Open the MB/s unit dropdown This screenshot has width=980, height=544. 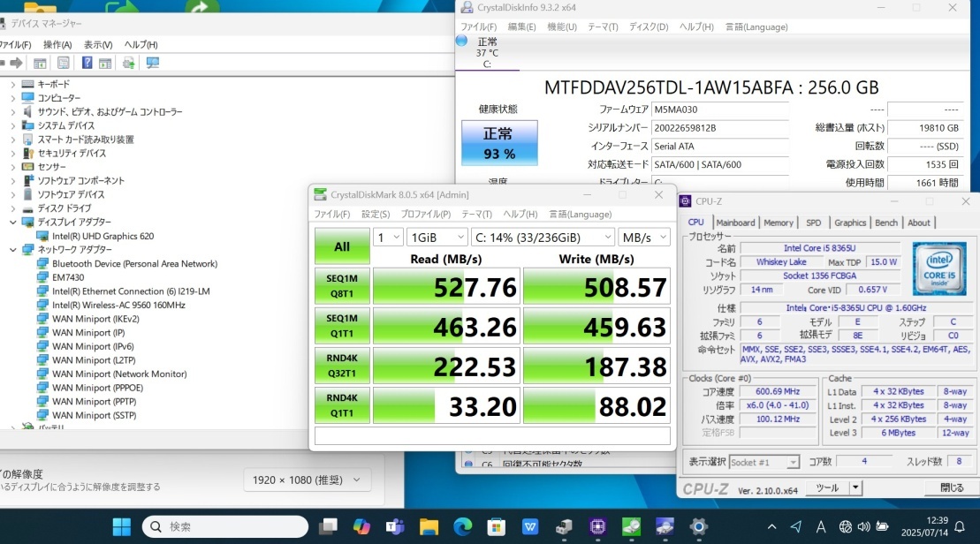pos(644,237)
